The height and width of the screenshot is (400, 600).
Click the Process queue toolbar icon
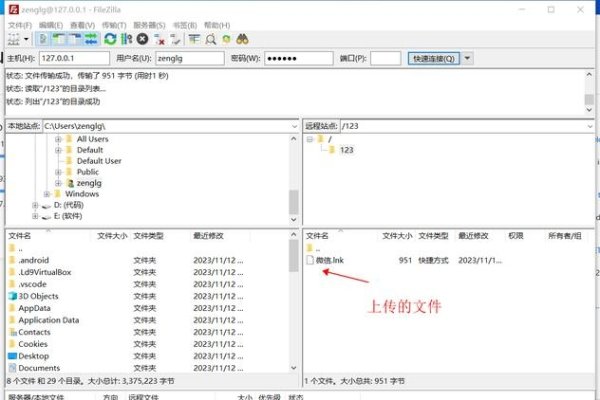(126, 39)
